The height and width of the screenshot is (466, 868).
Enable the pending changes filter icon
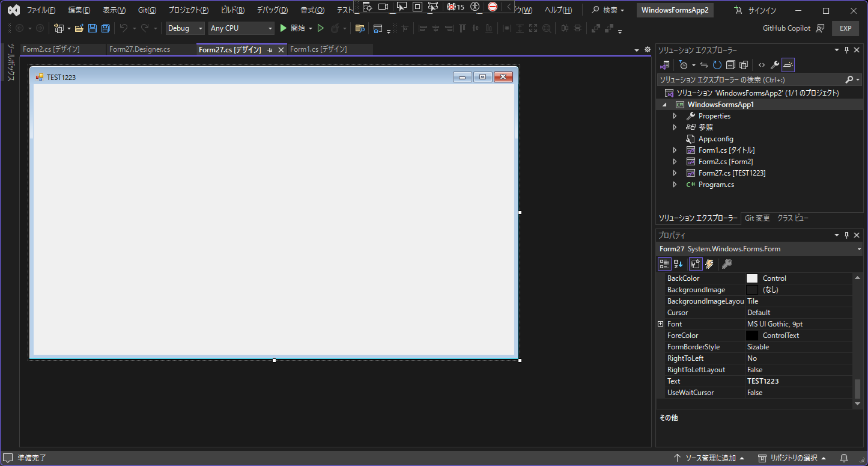pyautogui.click(x=684, y=65)
